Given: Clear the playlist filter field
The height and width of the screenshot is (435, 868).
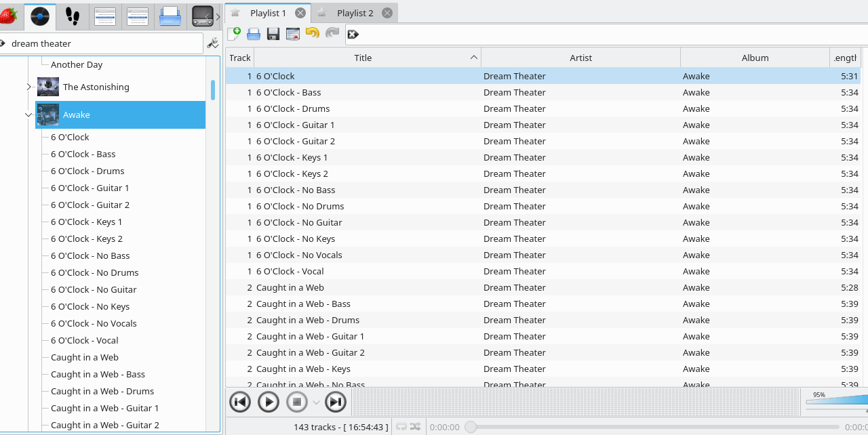Looking at the screenshot, I should click(x=353, y=34).
